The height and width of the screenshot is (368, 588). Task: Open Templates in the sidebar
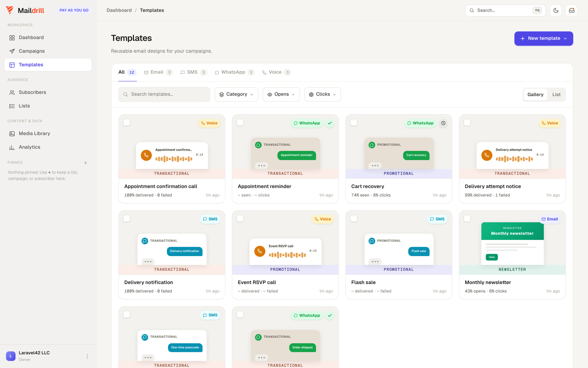[x=48, y=65]
